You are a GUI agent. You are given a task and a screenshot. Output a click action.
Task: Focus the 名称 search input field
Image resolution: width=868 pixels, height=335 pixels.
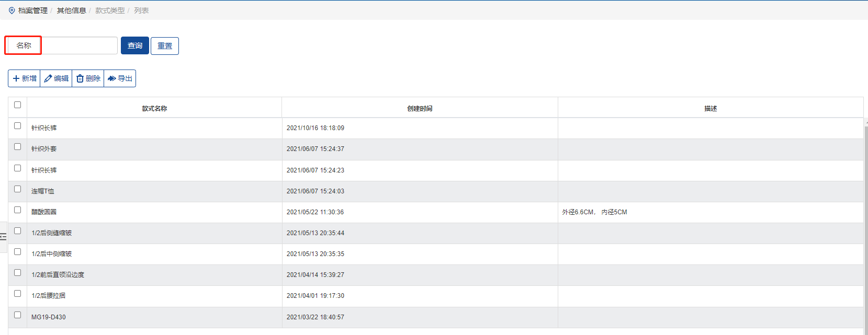click(x=79, y=45)
